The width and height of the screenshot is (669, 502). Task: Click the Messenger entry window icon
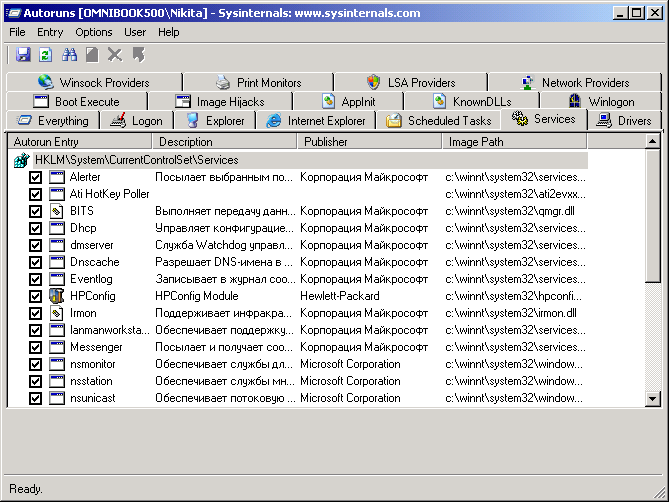coord(56,347)
